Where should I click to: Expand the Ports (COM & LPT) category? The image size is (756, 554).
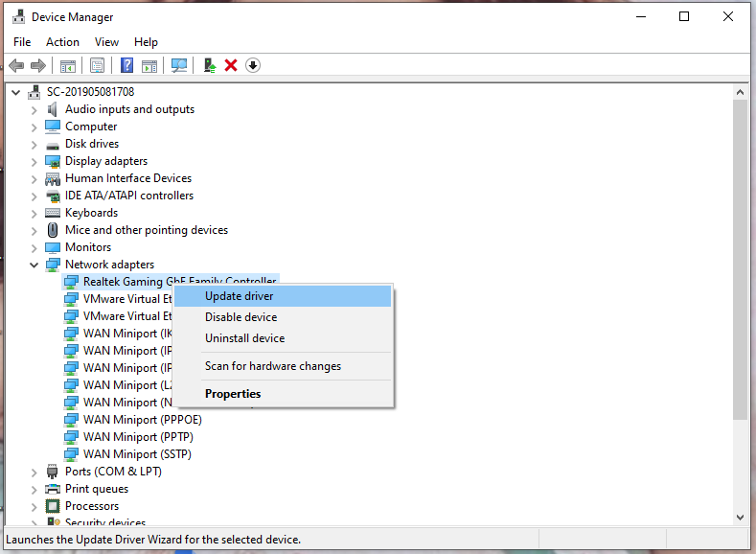click(34, 473)
